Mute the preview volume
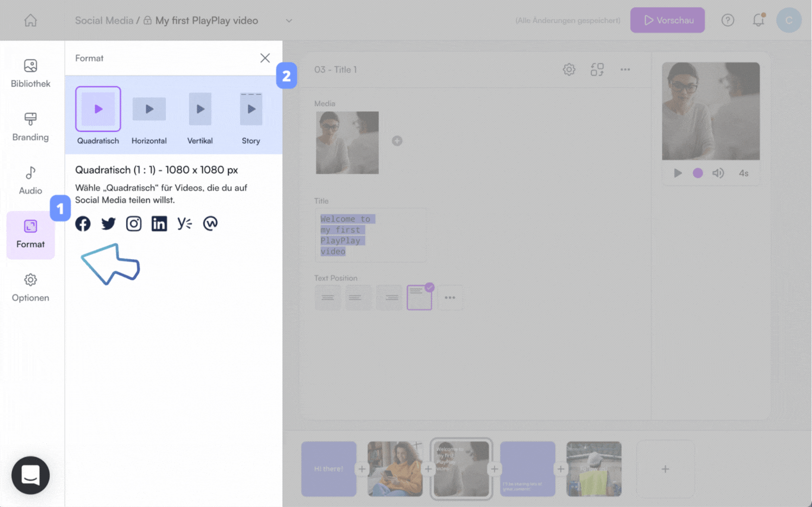This screenshot has width=812, height=507. pyautogui.click(x=718, y=173)
